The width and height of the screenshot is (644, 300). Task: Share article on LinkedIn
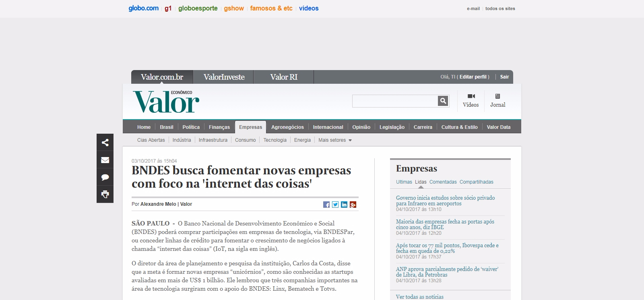(x=344, y=205)
